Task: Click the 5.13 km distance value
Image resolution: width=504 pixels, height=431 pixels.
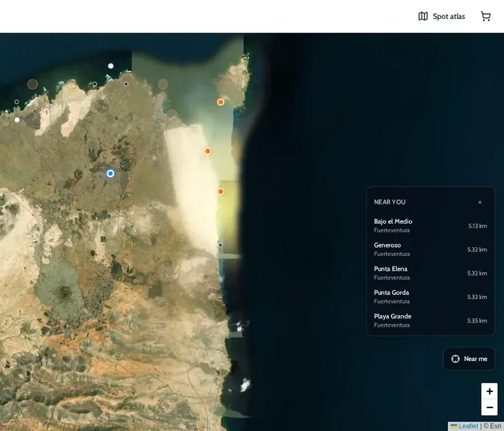Action: click(477, 226)
